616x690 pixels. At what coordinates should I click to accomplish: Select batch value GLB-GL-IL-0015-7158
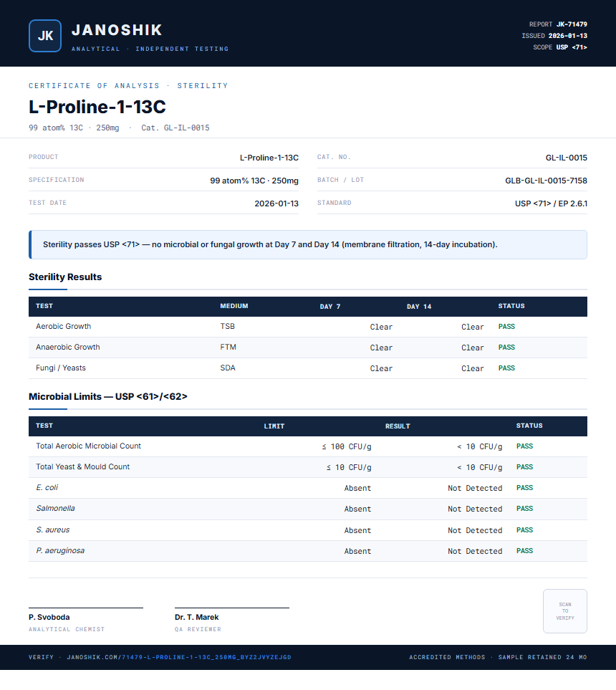click(546, 181)
